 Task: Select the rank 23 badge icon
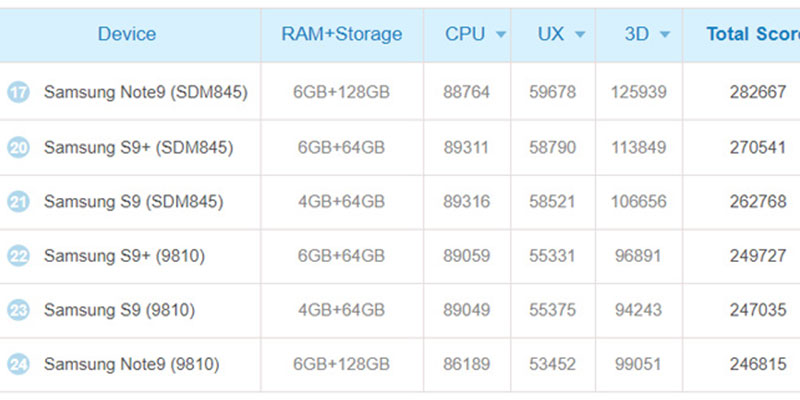point(18,310)
